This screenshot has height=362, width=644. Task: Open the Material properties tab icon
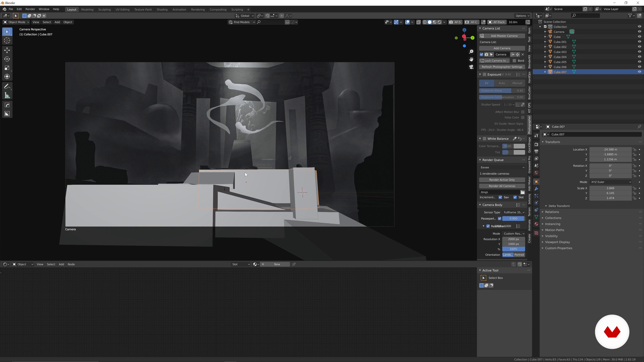click(536, 224)
